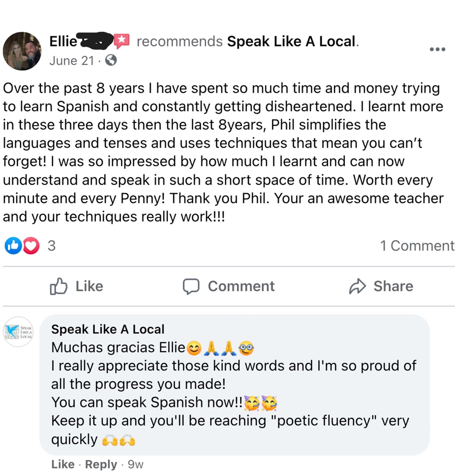
Task: Click the three-dot post options menu
Action: tap(437, 49)
